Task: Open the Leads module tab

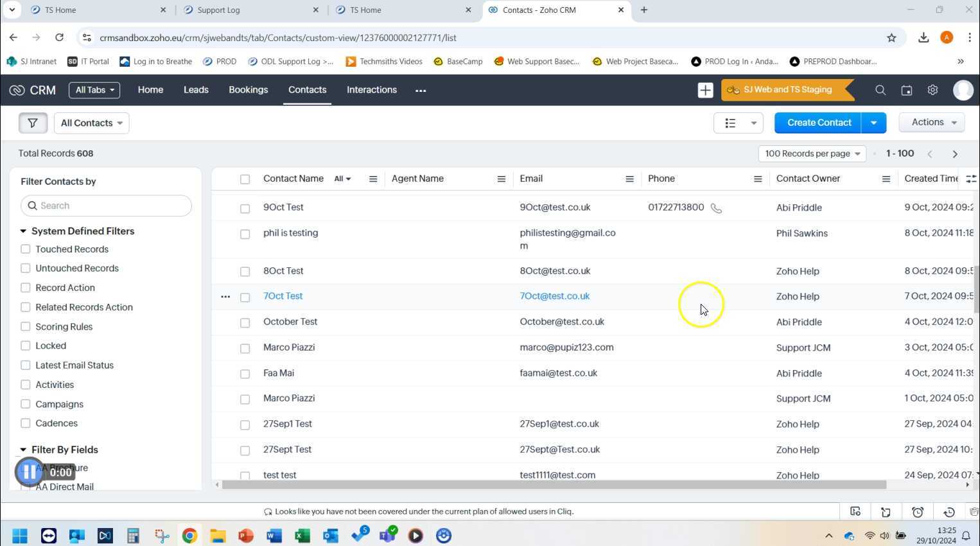Action: [x=196, y=90]
